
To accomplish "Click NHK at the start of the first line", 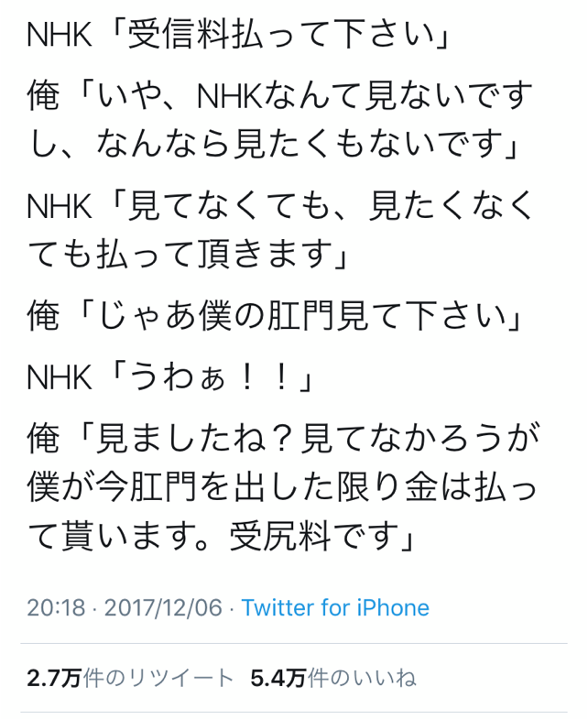I will coord(60,36).
